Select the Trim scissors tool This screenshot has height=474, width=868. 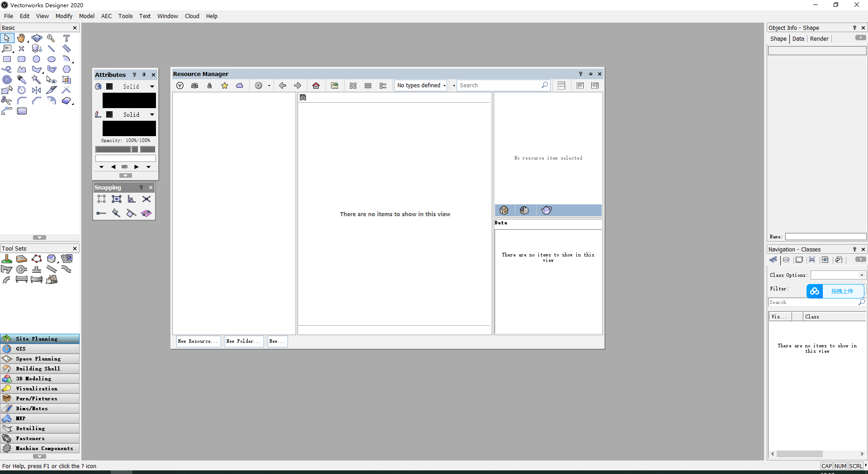tap(7, 100)
